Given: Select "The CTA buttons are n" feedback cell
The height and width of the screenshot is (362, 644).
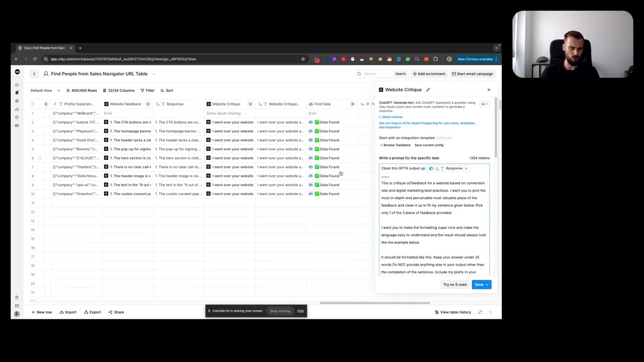Looking at the screenshot, I should coord(127,122).
